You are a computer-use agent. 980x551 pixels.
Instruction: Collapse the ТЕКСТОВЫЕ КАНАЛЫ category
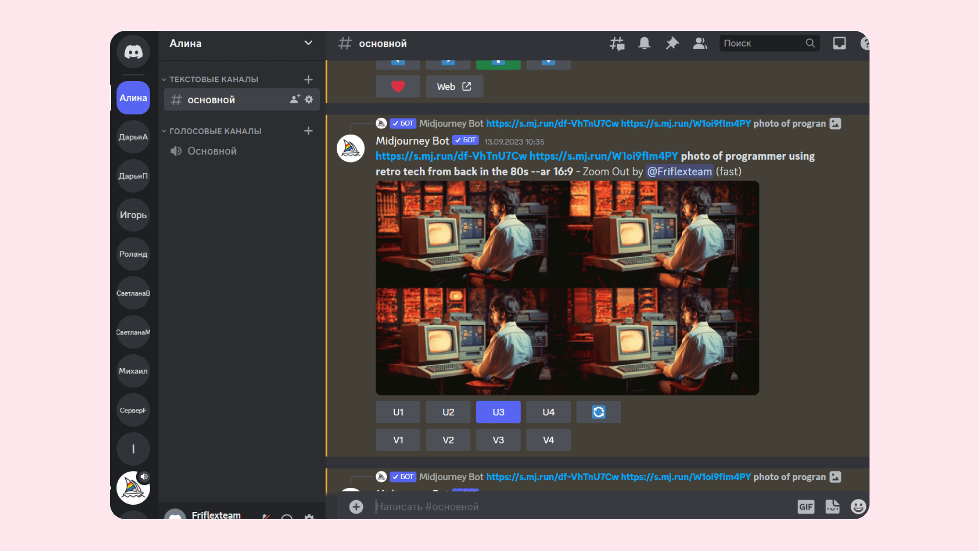click(213, 79)
